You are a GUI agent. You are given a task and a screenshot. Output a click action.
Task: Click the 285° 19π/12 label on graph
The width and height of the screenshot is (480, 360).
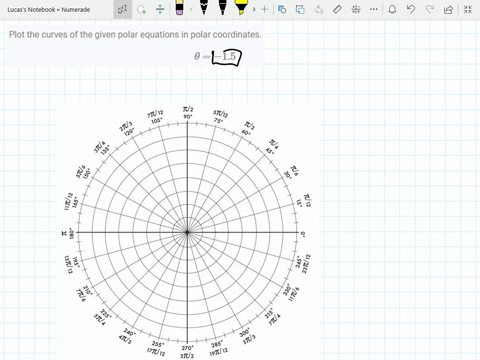pyautogui.click(x=219, y=348)
